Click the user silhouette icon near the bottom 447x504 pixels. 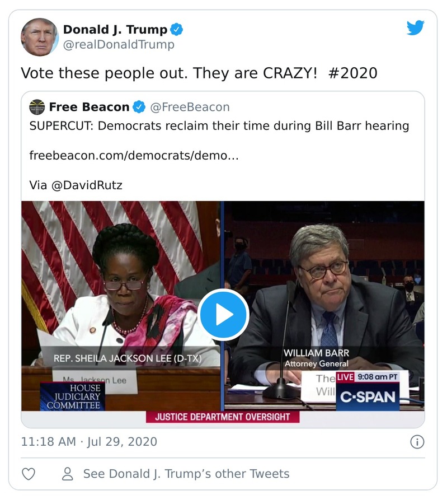pyautogui.click(x=67, y=473)
